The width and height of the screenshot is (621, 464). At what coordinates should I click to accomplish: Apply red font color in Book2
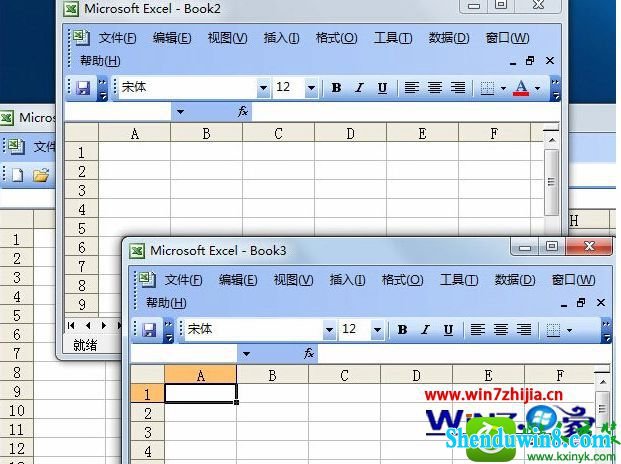[x=521, y=88]
